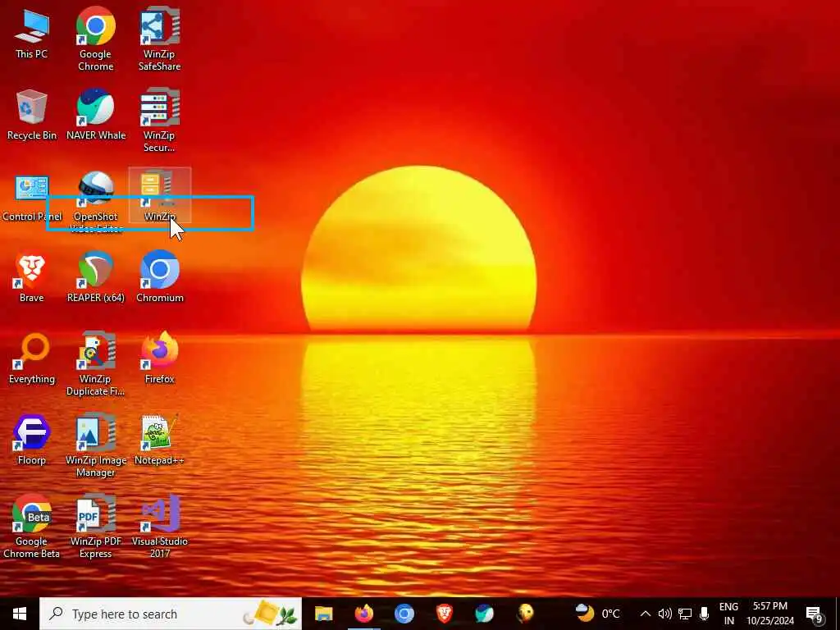This screenshot has height=630, width=840.
Task: Select the Control Panel desktop icon
Action: pyautogui.click(x=32, y=197)
